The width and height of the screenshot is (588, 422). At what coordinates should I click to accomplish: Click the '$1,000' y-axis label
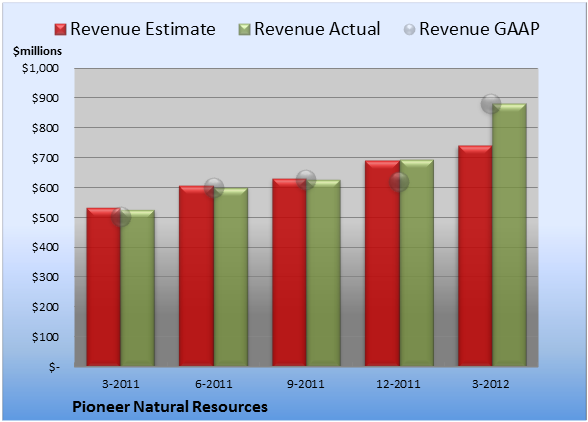[40, 68]
